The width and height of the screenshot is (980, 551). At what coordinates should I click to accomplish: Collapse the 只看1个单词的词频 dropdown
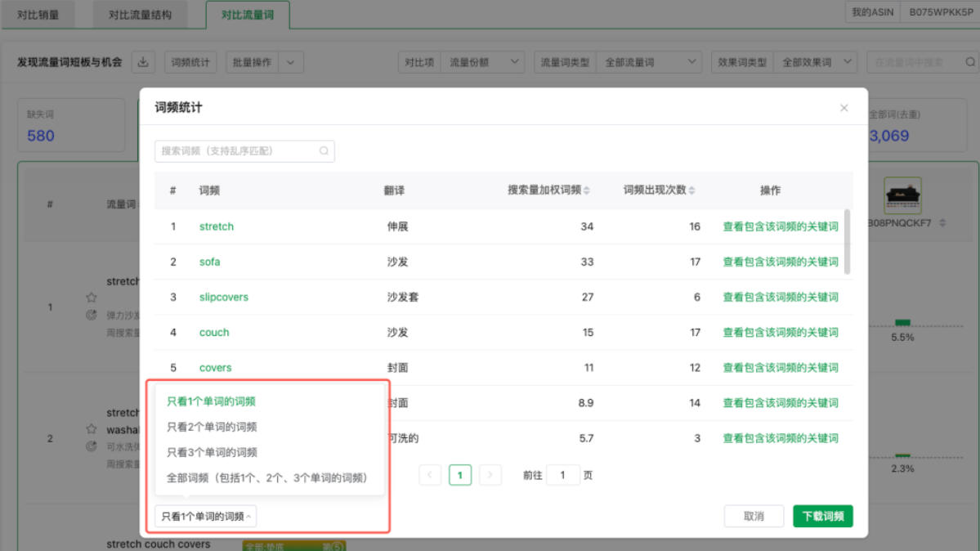[206, 516]
